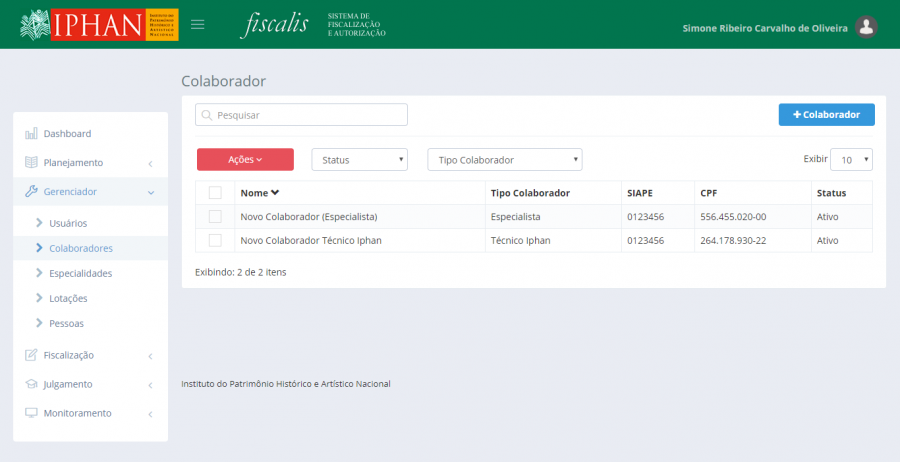Screen dimensions: 900x462
Task: Click the Dashboard chart icon in sidebar
Action: [x=31, y=134]
